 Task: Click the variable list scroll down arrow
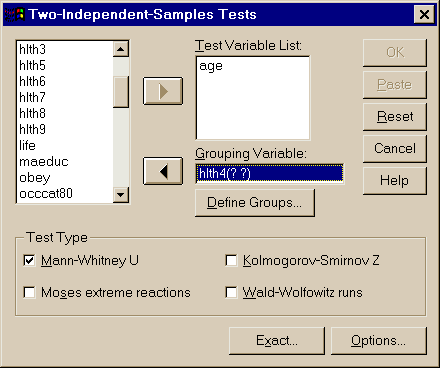pos(121,194)
